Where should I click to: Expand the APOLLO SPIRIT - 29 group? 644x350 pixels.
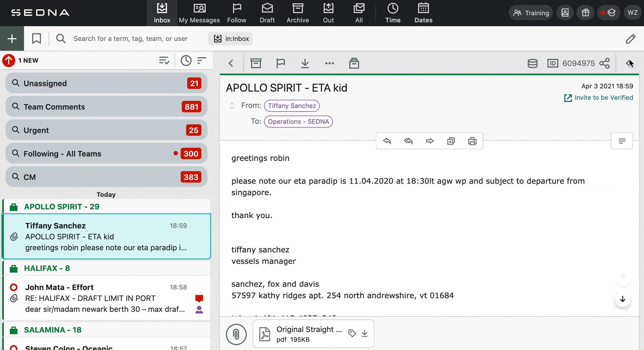pos(106,206)
